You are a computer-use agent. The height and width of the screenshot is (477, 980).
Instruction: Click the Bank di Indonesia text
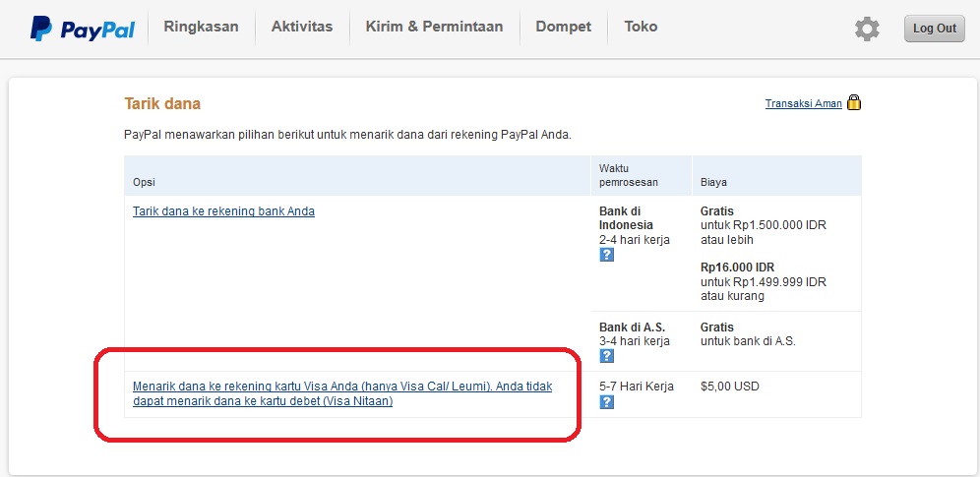(x=626, y=218)
